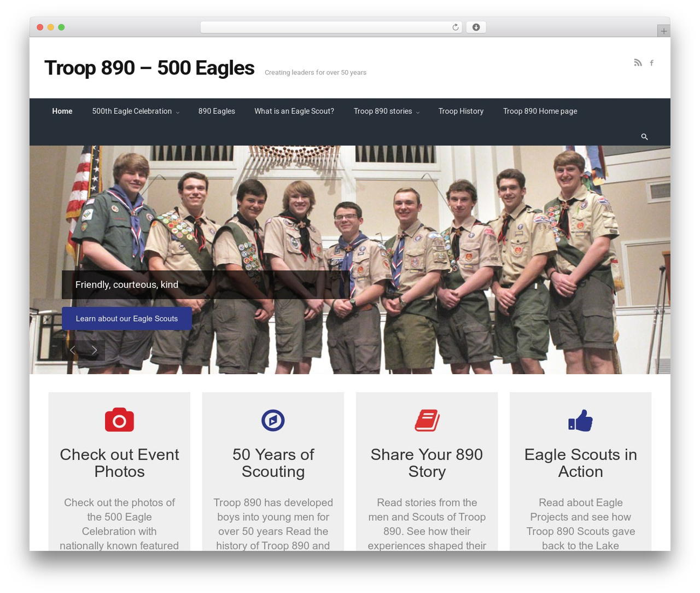
Task: Open the 890 Eagles menu item
Action: (217, 111)
